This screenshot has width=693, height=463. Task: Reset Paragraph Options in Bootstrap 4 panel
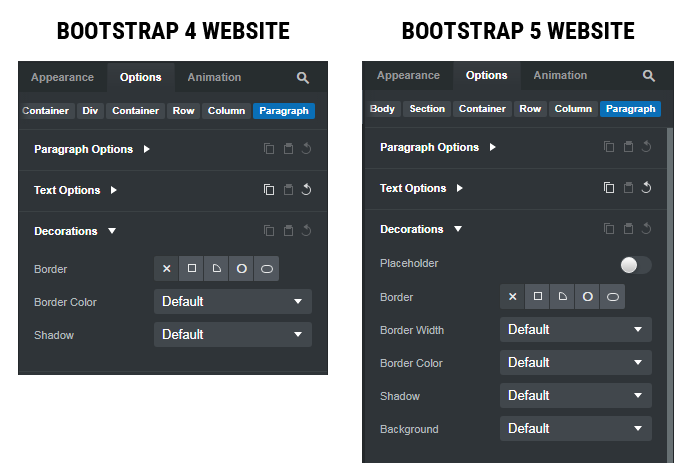click(x=306, y=148)
